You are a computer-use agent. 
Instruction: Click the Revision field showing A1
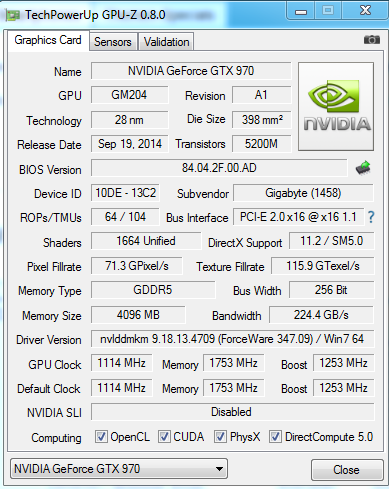click(x=262, y=95)
